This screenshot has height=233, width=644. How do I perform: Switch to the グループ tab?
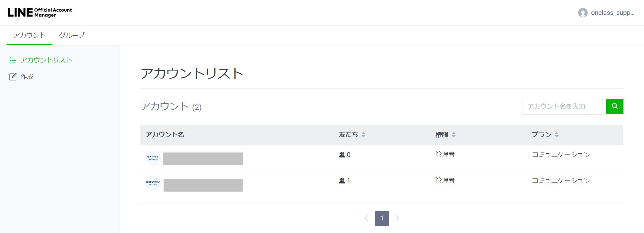click(72, 35)
